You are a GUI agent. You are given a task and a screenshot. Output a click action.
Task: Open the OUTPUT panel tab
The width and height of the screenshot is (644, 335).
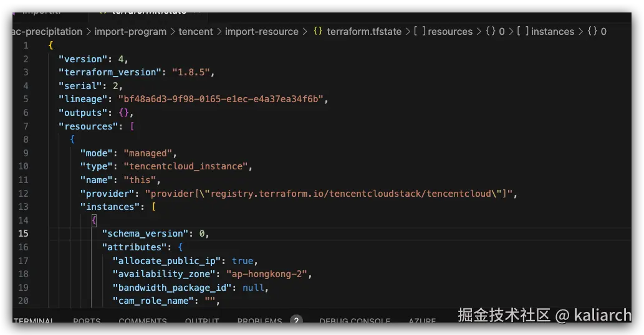[201, 320]
